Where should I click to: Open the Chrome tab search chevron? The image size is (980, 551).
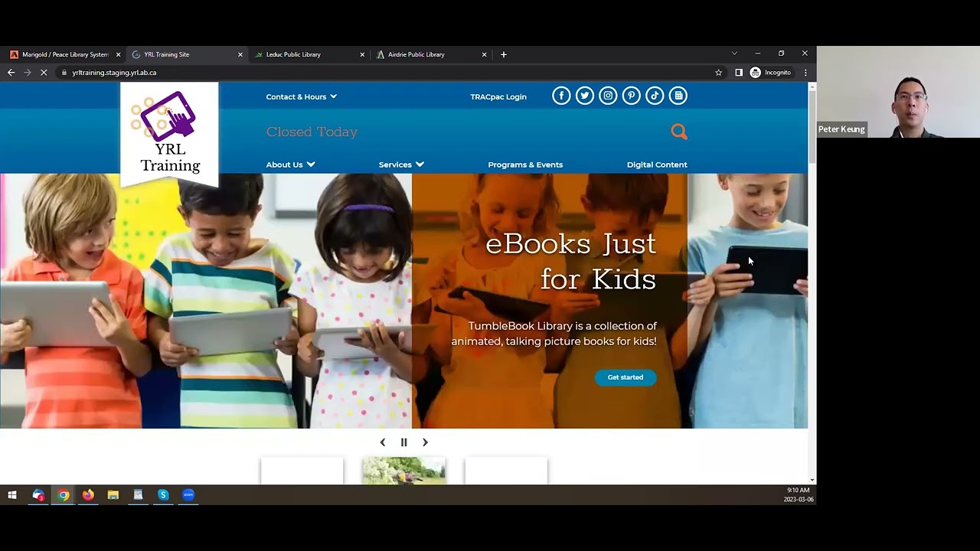[734, 54]
